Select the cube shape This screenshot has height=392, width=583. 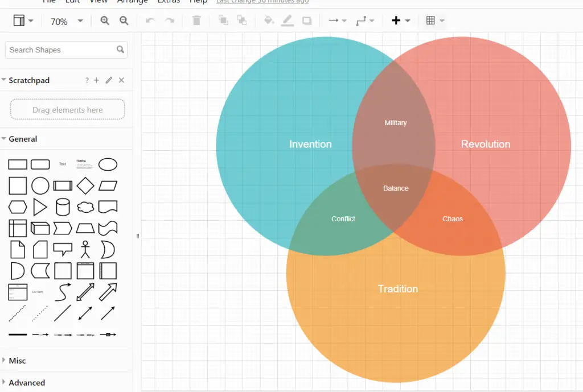[40, 228]
